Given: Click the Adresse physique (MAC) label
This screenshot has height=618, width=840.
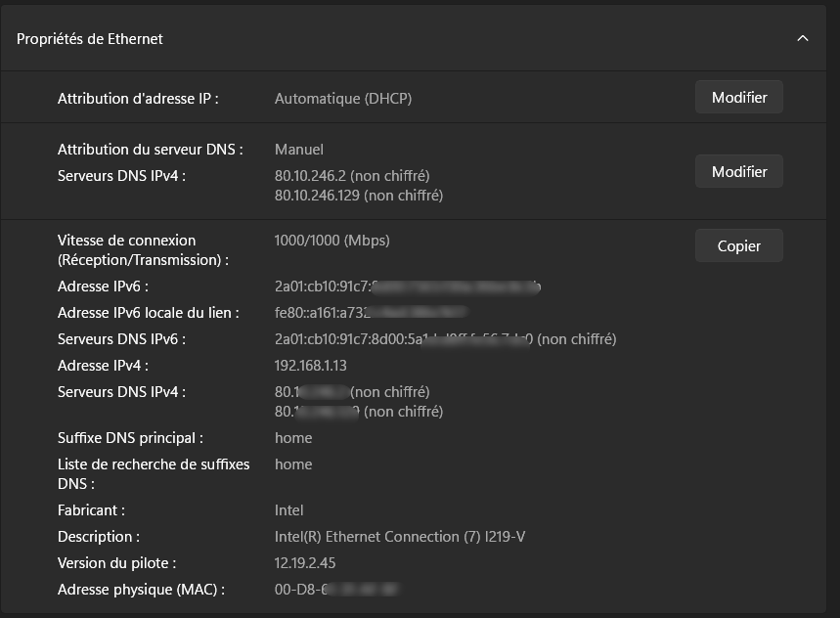Looking at the screenshot, I should tap(141, 590).
